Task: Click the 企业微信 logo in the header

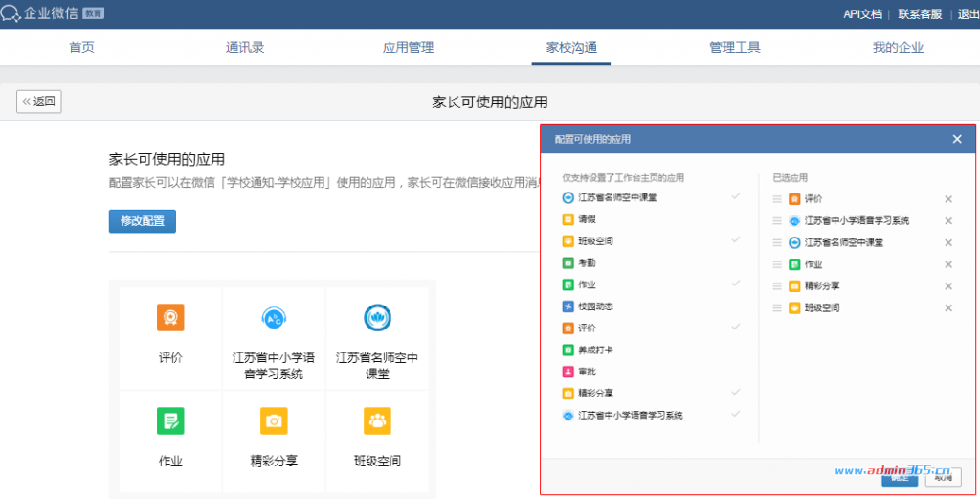Action: tap(39, 13)
